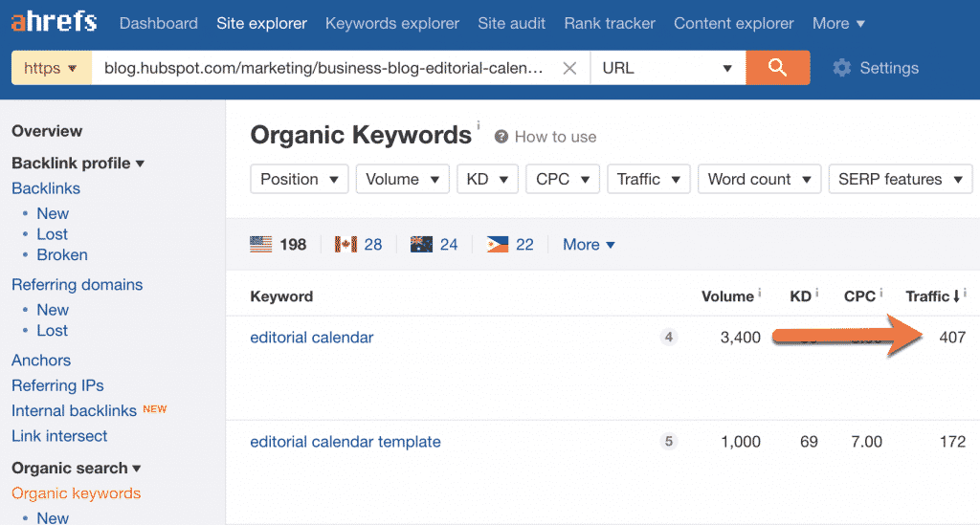The image size is (980, 525).
Task: Click info icon next to KD header
Action: [817, 292]
